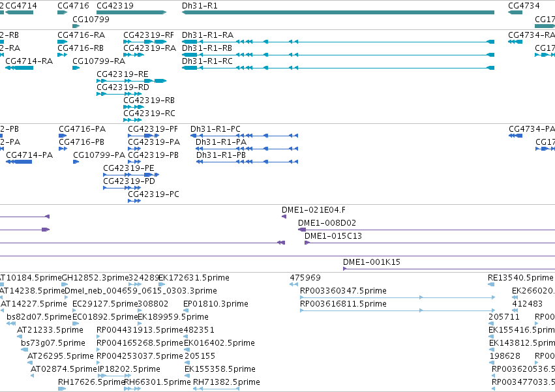Select EST RP004431913.5prime
Screen dimensions: 555x392
(140, 330)
